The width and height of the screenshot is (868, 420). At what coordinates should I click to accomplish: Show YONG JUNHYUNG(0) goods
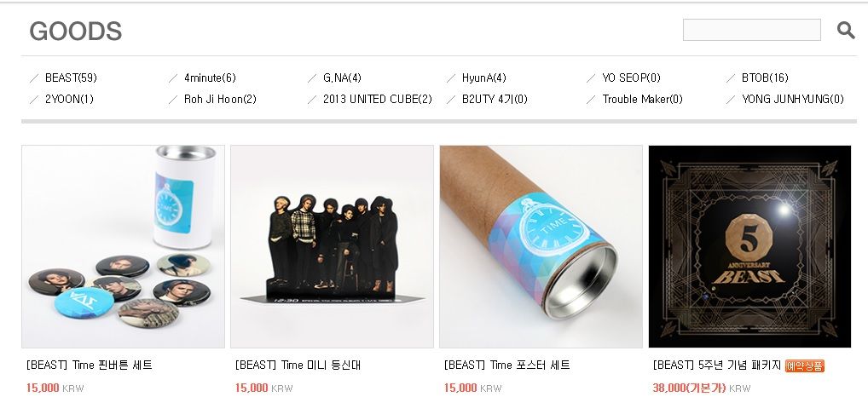pyautogui.click(x=792, y=99)
